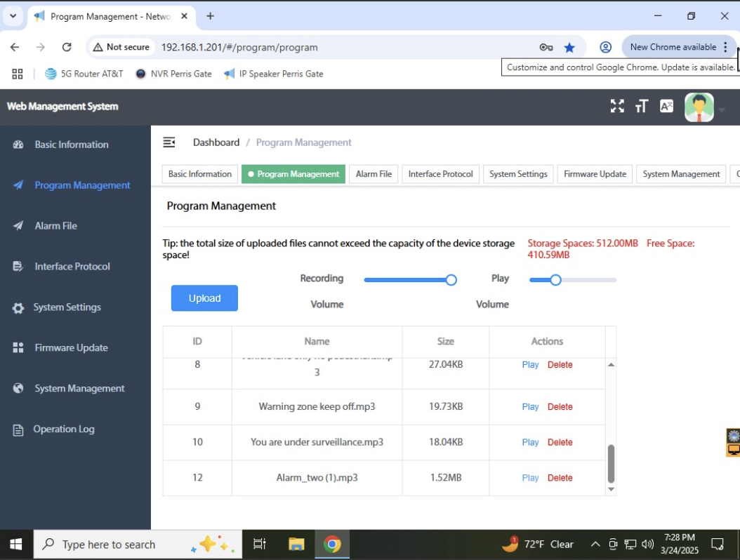Play Warning zone keep off.mp3
740x560 pixels.
click(x=530, y=407)
